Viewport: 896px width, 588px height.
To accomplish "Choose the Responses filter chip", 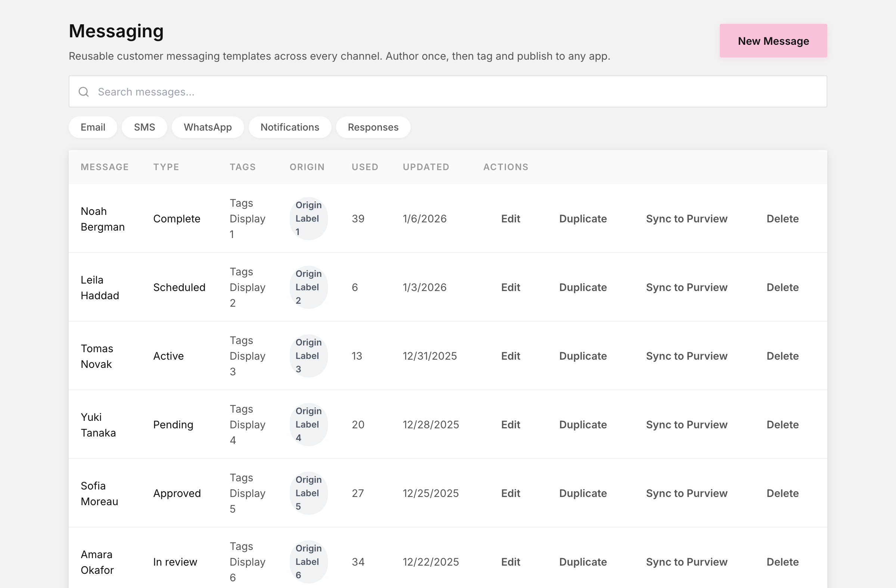I will click(373, 127).
